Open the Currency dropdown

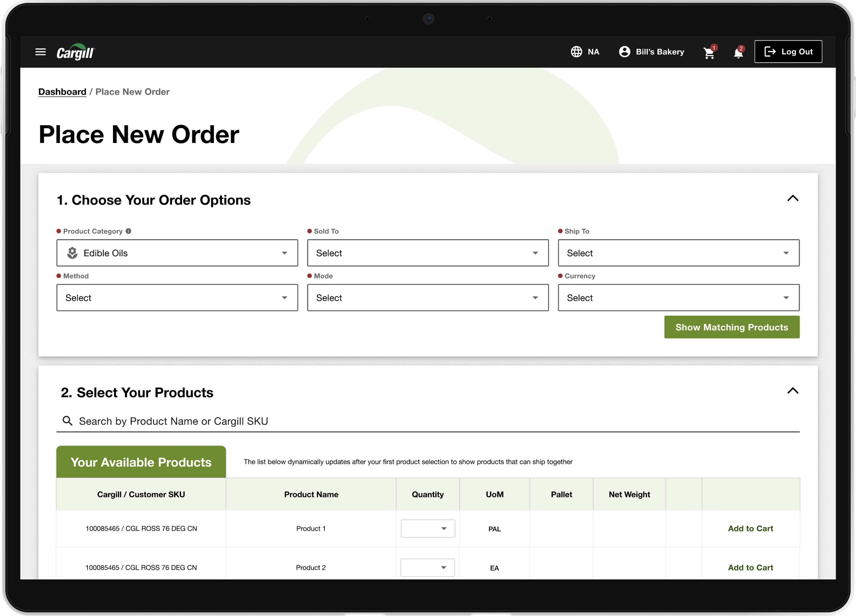coord(678,298)
